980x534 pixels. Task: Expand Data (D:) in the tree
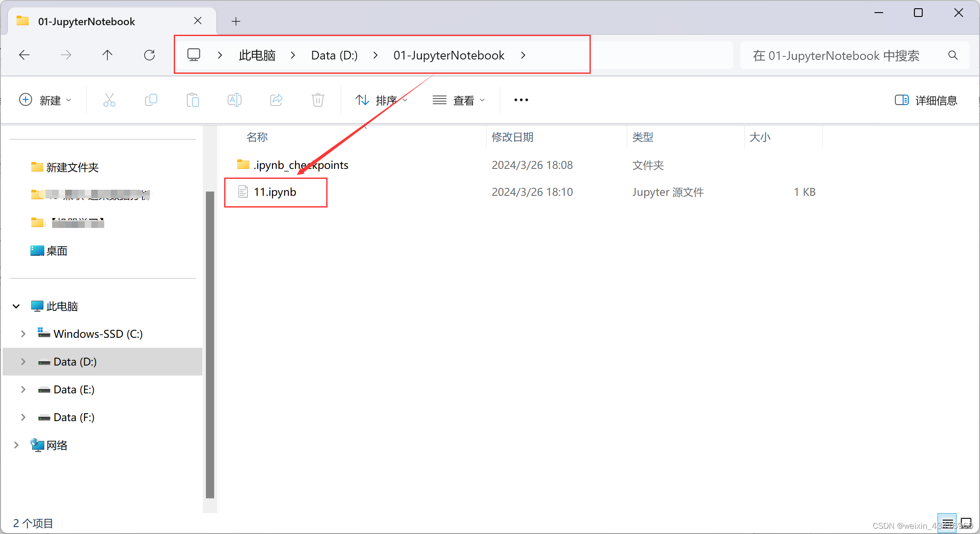pyautogui.click(x=23, y=362)
